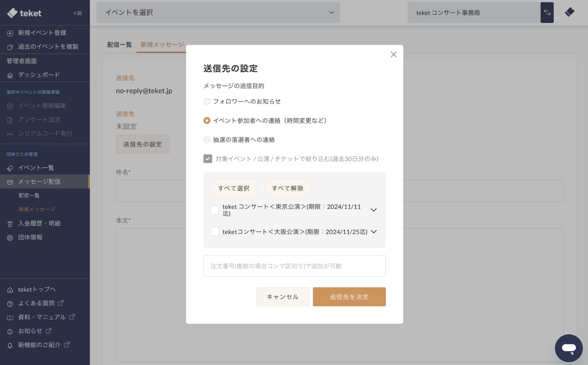Click the book icon for 資料・マニュアル

pos(10,318)
